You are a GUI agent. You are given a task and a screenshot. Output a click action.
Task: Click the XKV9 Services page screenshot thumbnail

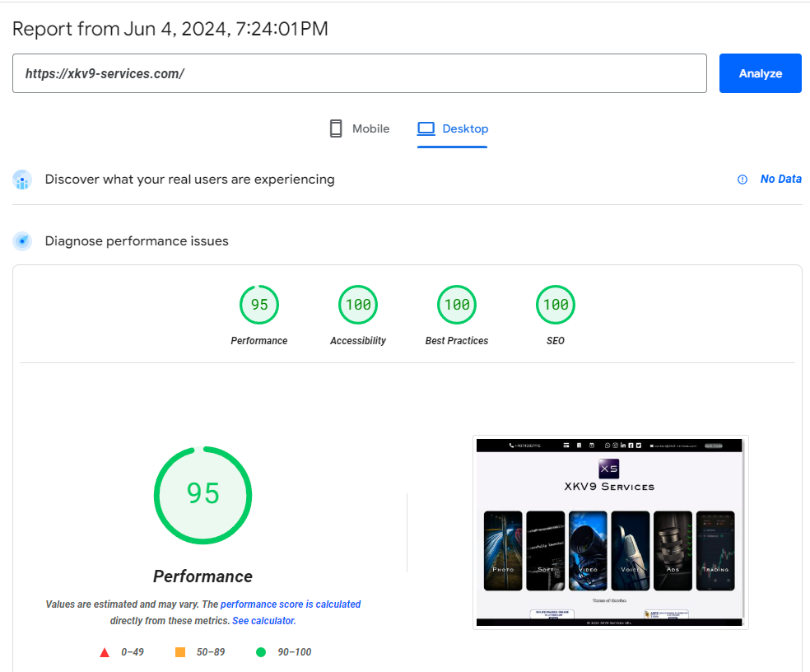[x=610, y=532]
